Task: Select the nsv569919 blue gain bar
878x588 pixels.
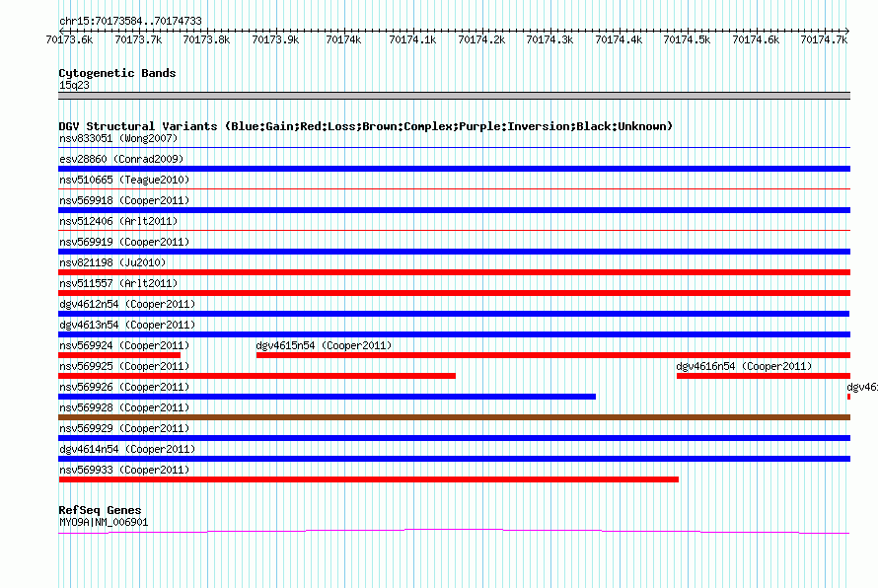Action: click(454, 252)
